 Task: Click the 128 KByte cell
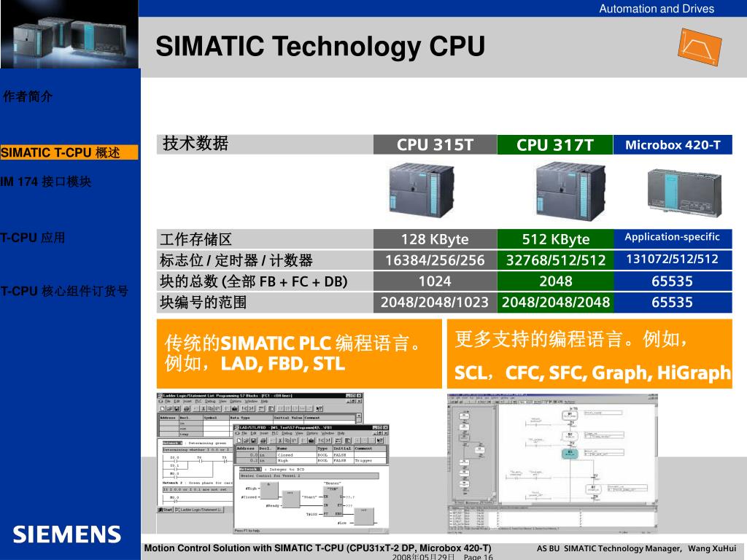pyautogui.click(x=435, y=239)
